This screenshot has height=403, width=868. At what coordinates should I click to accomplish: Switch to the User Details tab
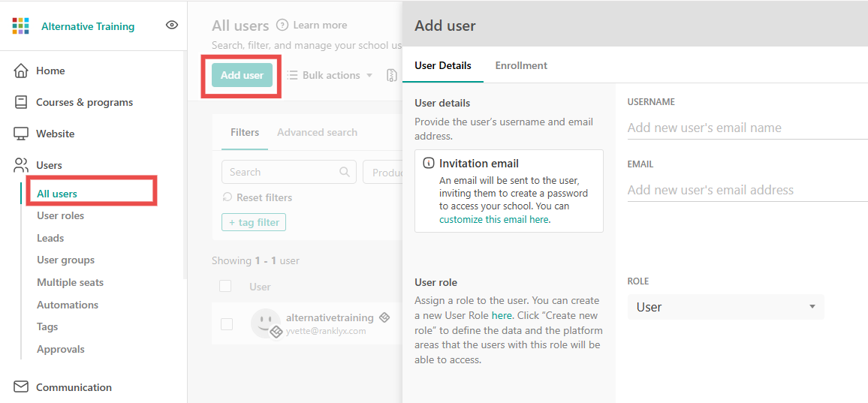[x=443, y=65]
